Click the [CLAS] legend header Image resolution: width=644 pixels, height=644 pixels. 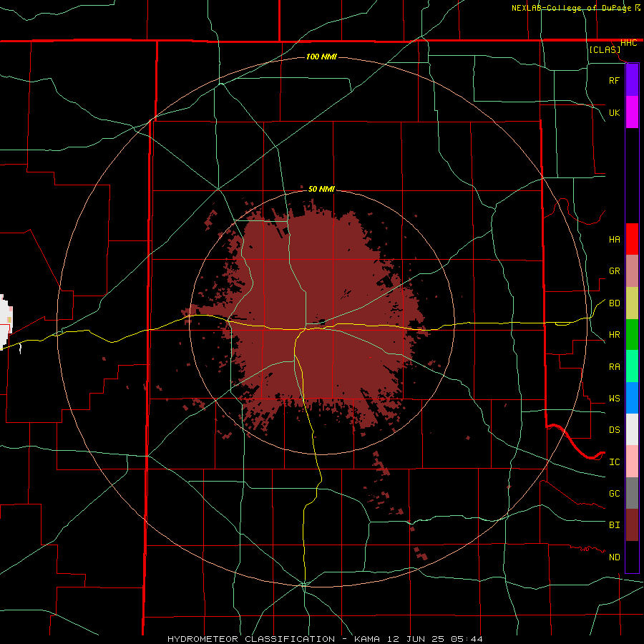[x=605, y=49]
